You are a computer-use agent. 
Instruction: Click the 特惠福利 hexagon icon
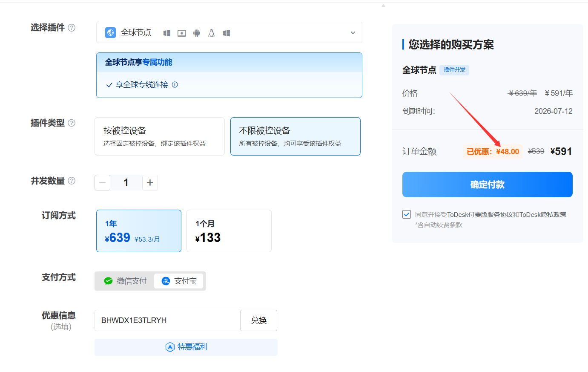(170, 347)
